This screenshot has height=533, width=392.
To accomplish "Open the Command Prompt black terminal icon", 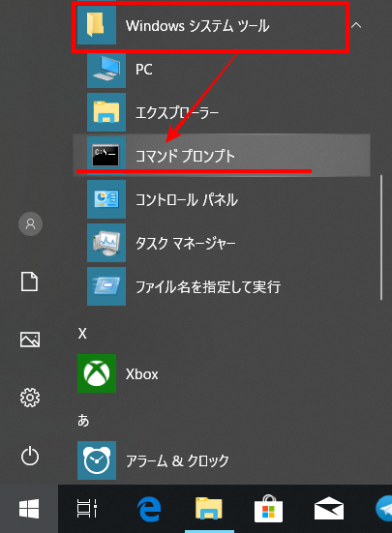I will pyautogui.click(x=106, y=156).
